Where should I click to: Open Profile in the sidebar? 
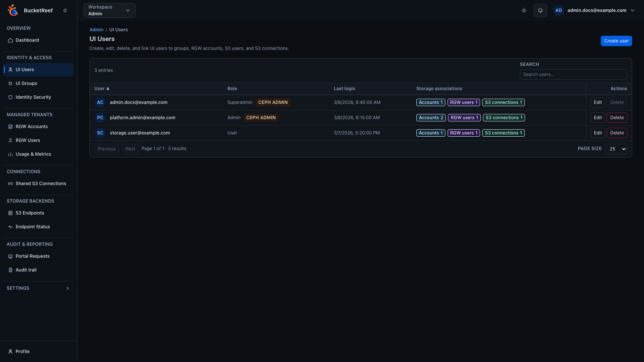pyautogui.click(x=38, y=352)
